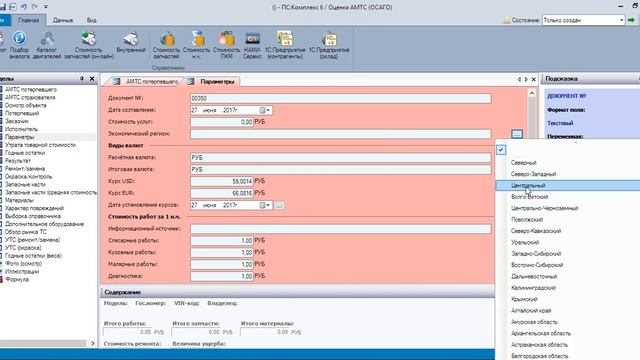Open Обзор рынка ТС section
Image resolution: width=640 pixels, height=360 pixels.
pos(26,232)
